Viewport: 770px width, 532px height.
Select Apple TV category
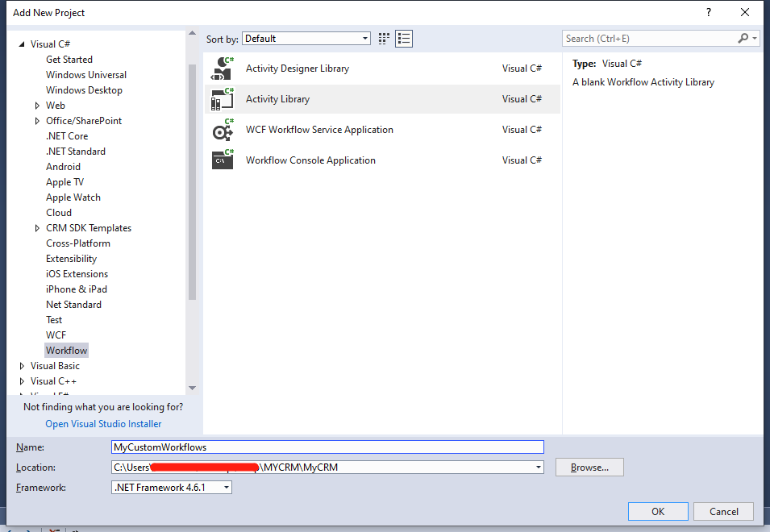(x=65, y=182)
